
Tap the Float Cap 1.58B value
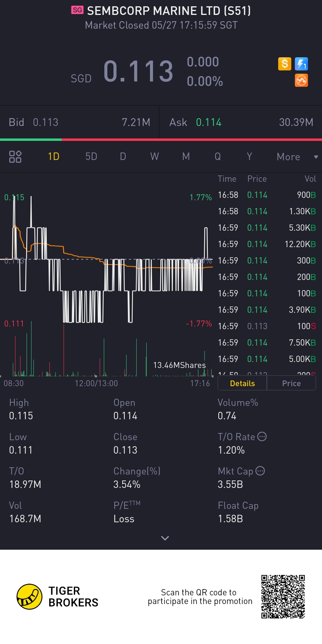coord(230,519)
